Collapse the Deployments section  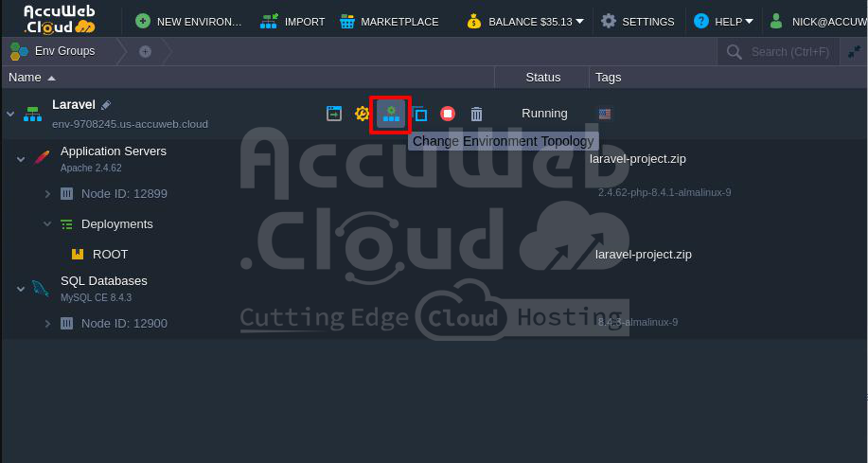(x=47, y=224)
